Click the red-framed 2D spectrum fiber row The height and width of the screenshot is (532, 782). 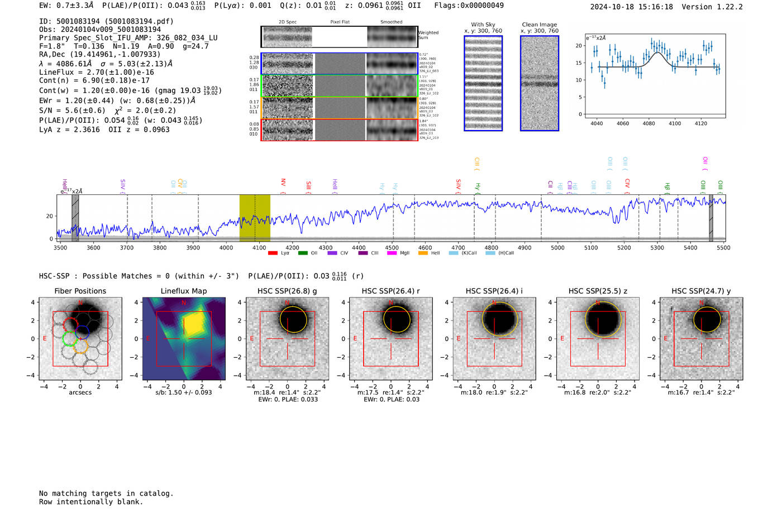pyautogui.click(x=339, y=130)
